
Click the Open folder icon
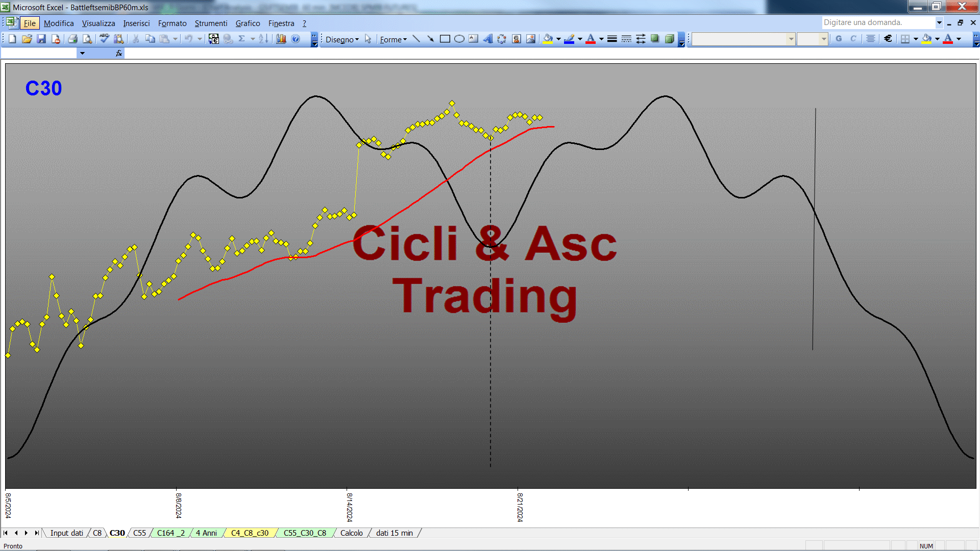point(27,39)
